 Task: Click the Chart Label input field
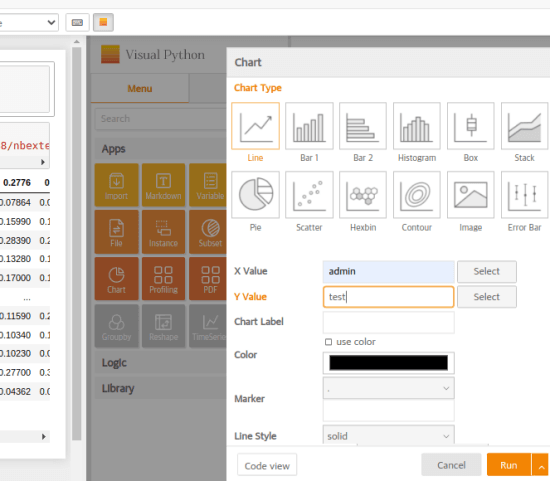pos(388,322)
